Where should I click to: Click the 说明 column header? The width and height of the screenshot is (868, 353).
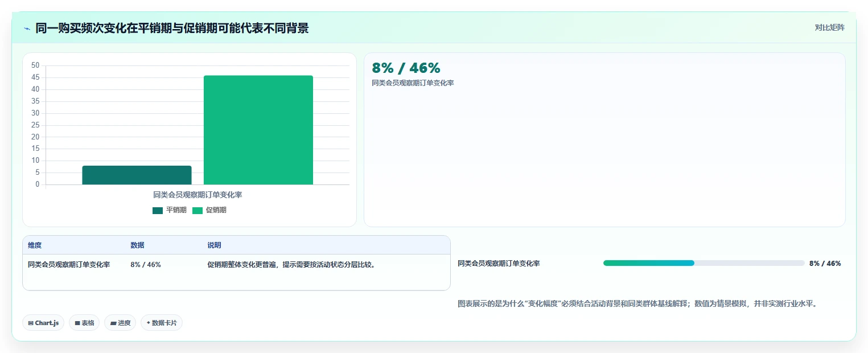tap(214, 245)
